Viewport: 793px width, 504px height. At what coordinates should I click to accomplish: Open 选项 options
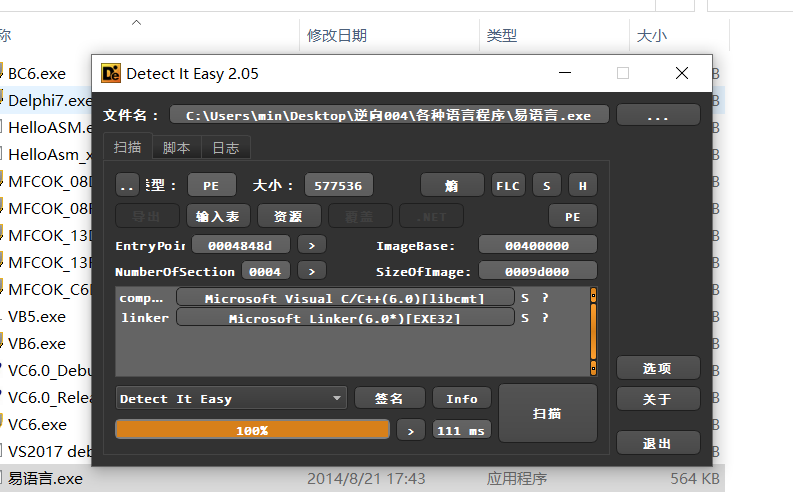coord(658,368)
